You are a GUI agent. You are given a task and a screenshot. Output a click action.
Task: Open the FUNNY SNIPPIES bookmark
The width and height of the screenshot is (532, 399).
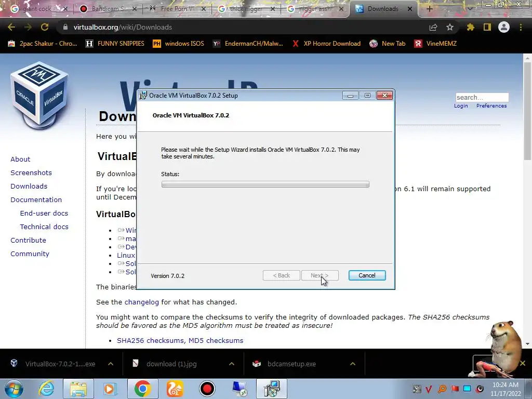coord(115,44)
